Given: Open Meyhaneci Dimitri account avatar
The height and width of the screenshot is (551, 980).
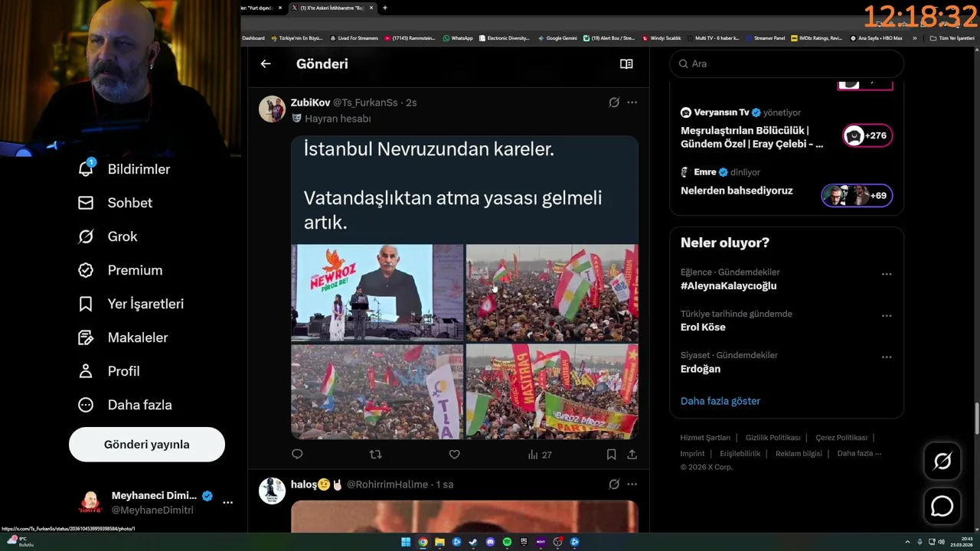Looking at the screenshot, I should pyautogui.click(x=90, y=503).
